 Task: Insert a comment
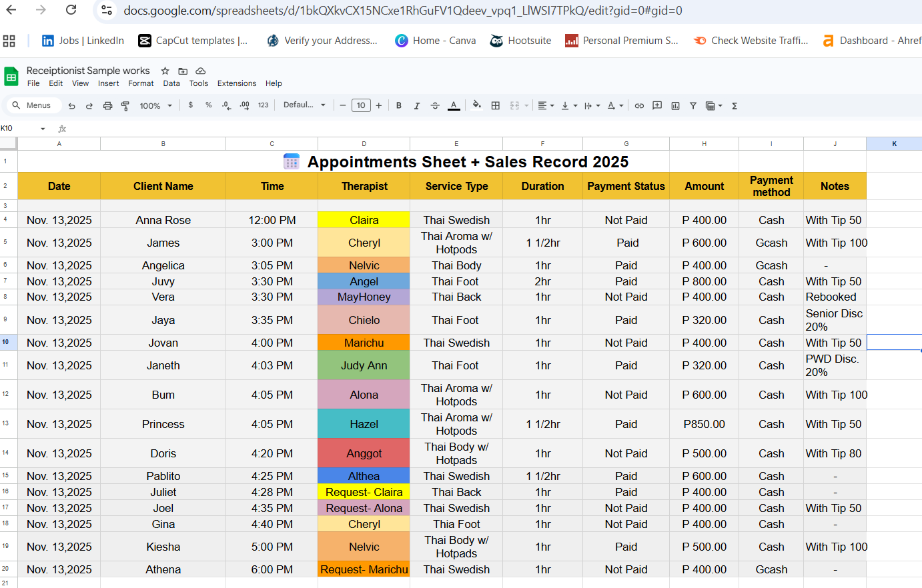click(657, 105)
